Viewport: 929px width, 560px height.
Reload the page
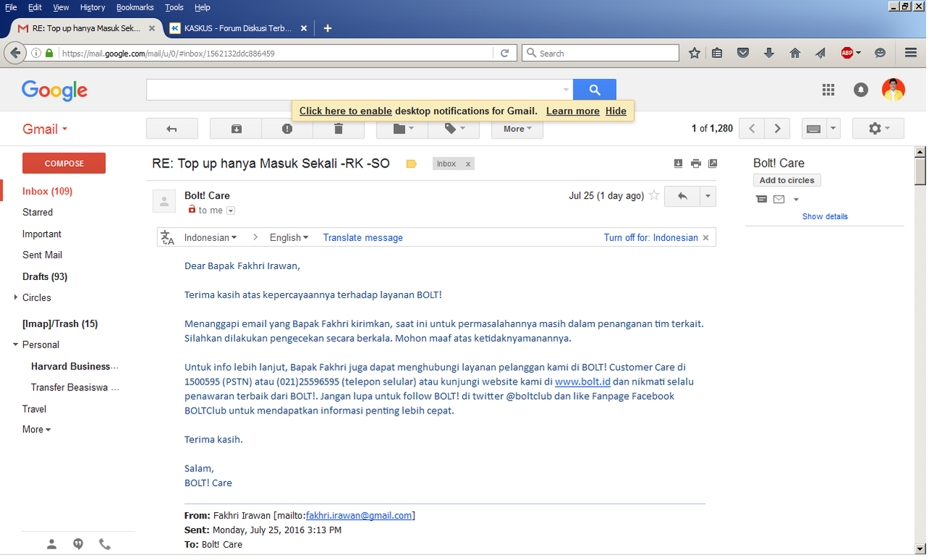(505, 53)
